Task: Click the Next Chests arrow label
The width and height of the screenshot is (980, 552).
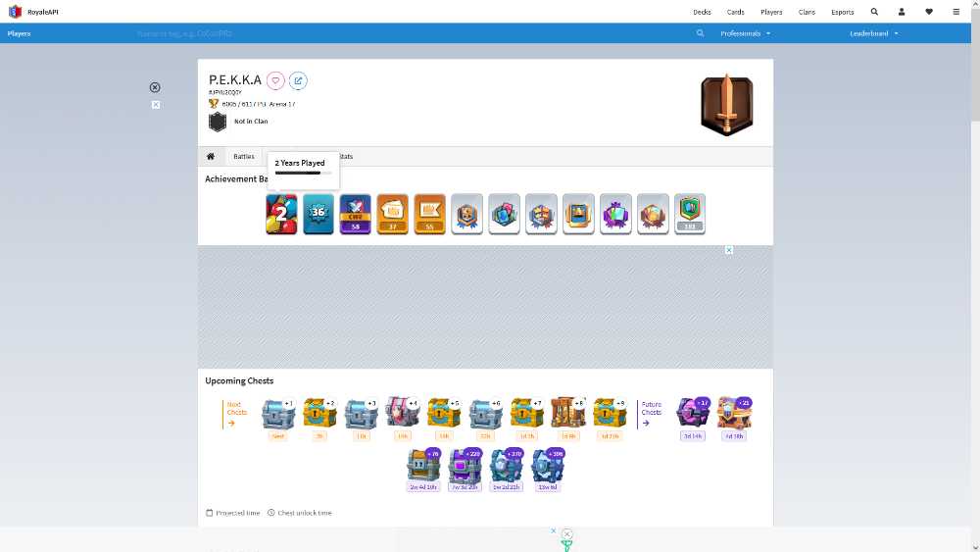Action: (235, 414)
